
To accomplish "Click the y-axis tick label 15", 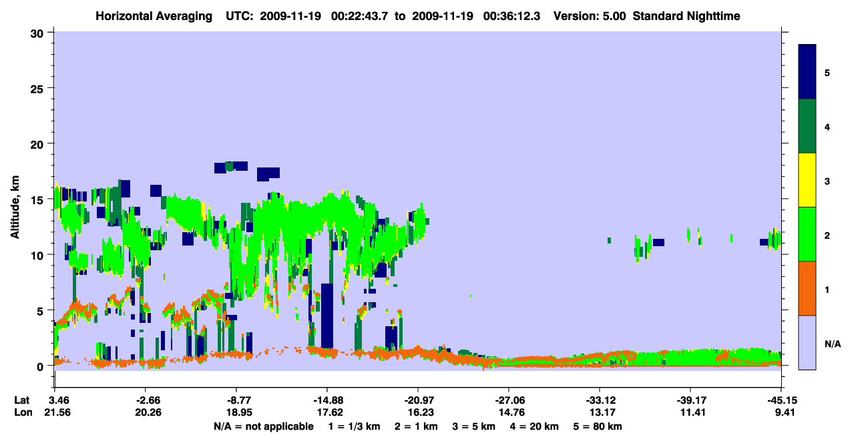I will [39, 199].
